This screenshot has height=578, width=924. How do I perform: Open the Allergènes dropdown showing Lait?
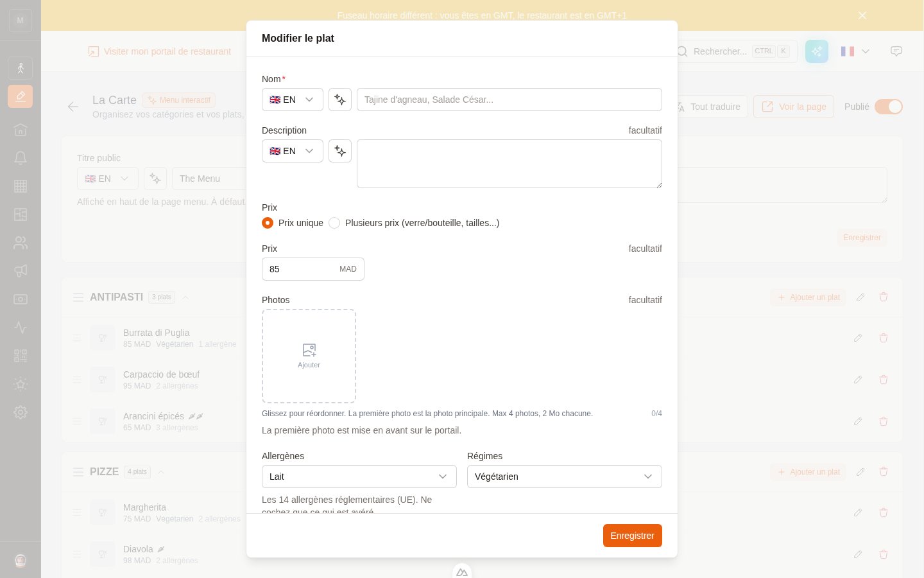click(x=359, y=477)
